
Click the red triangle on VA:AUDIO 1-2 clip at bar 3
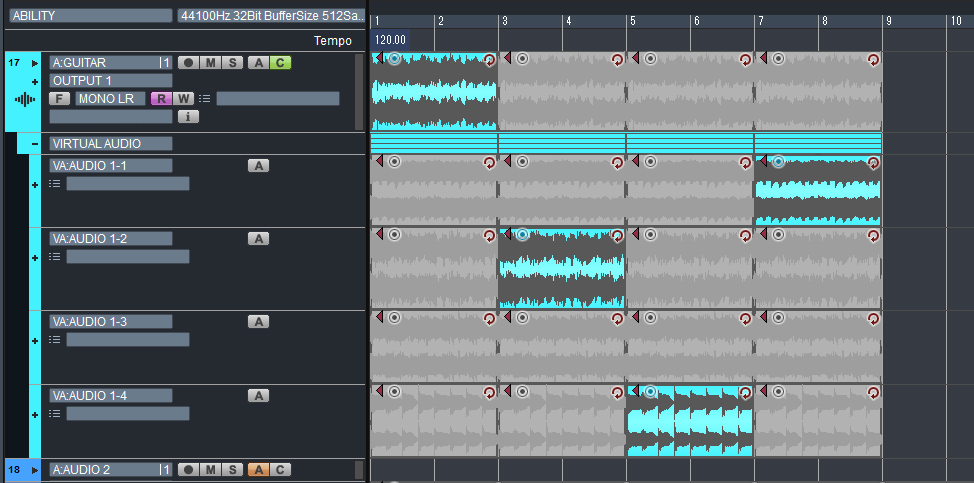507,234
